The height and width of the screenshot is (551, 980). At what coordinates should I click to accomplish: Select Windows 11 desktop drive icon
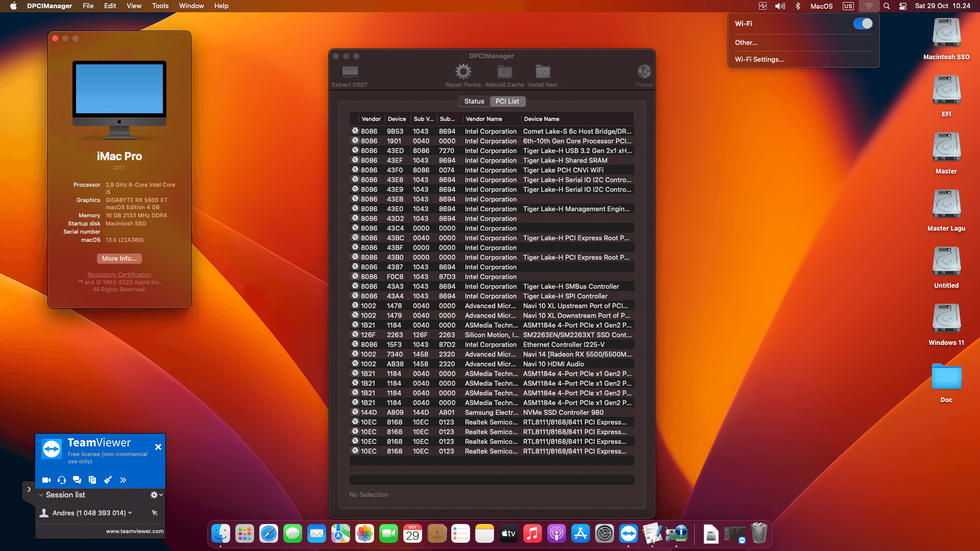click(946, 319)
